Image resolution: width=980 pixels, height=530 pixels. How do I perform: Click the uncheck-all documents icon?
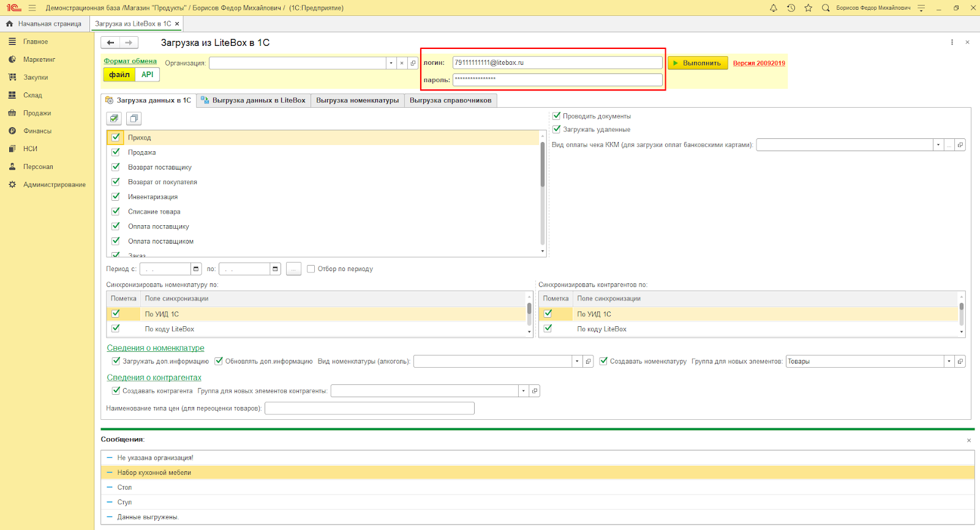[x=134, y=119]
